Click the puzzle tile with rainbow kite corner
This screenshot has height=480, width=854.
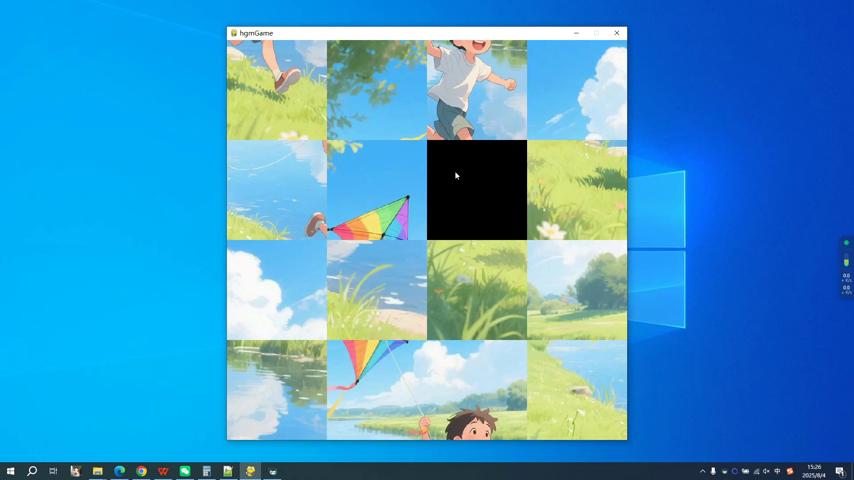pos(377,190)
